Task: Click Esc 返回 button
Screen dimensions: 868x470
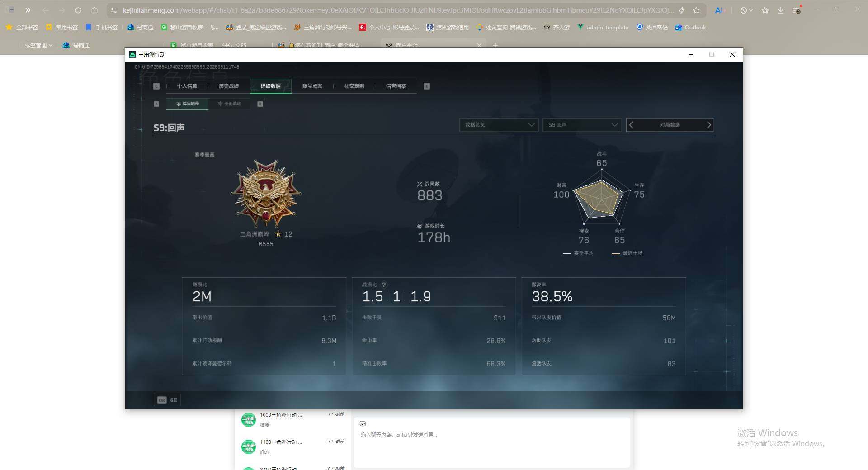Action: 167,400
